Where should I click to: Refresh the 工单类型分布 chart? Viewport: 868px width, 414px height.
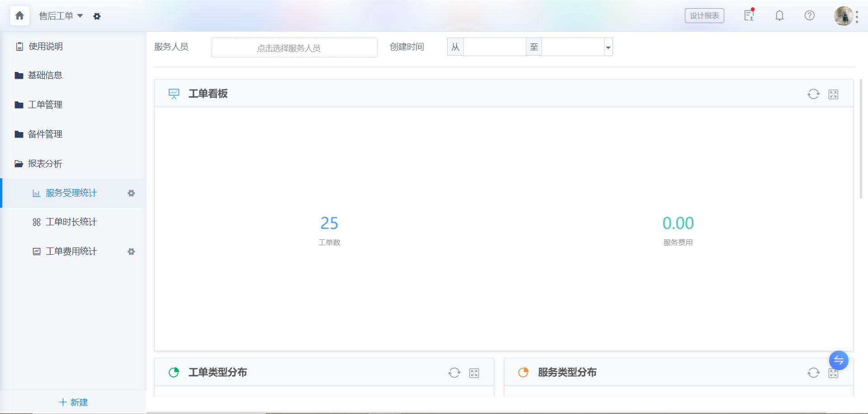[x=454, y=373]
